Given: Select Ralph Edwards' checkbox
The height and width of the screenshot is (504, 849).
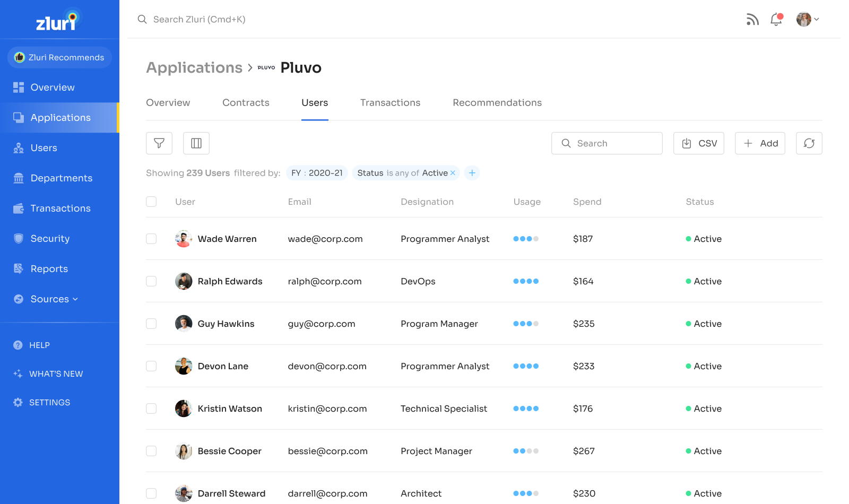Looking at the screenshot, I should [x=151, y=281].
